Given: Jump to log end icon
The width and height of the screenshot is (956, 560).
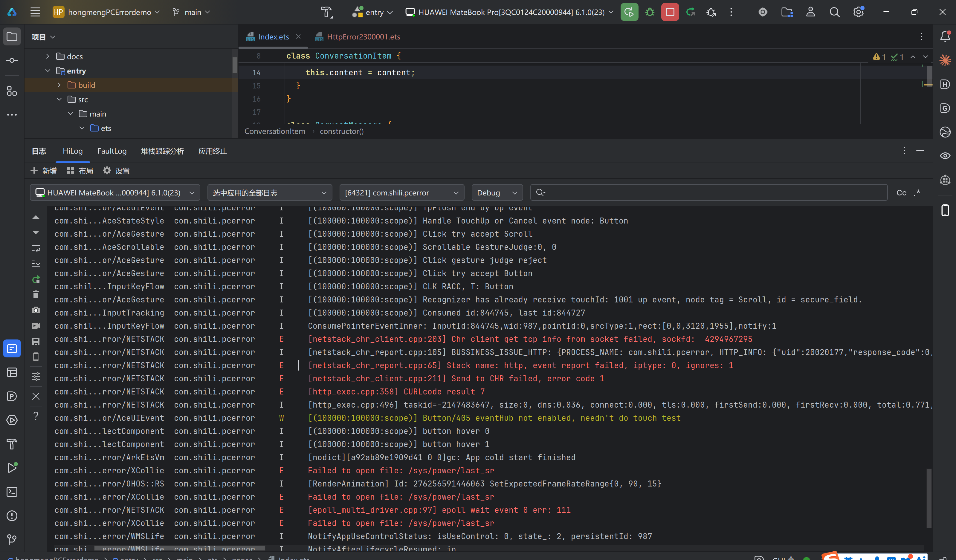Looking at the screenshot, I should [x=36, y=263].
